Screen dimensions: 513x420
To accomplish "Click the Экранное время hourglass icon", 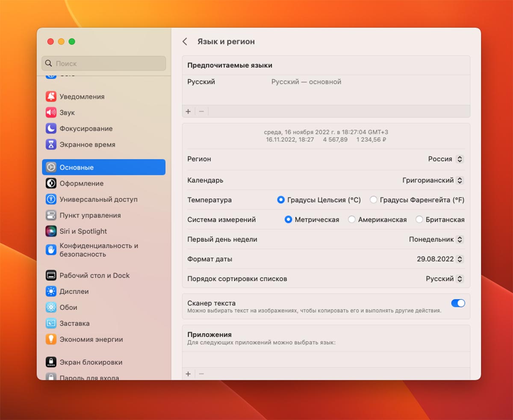I will click(51, 145).
